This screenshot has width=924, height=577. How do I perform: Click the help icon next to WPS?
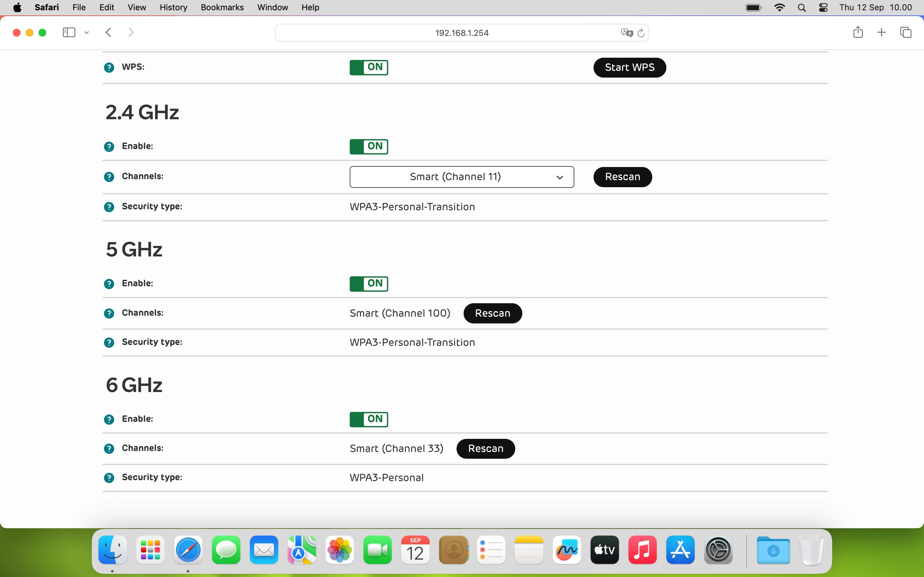(x=109, y=67)
